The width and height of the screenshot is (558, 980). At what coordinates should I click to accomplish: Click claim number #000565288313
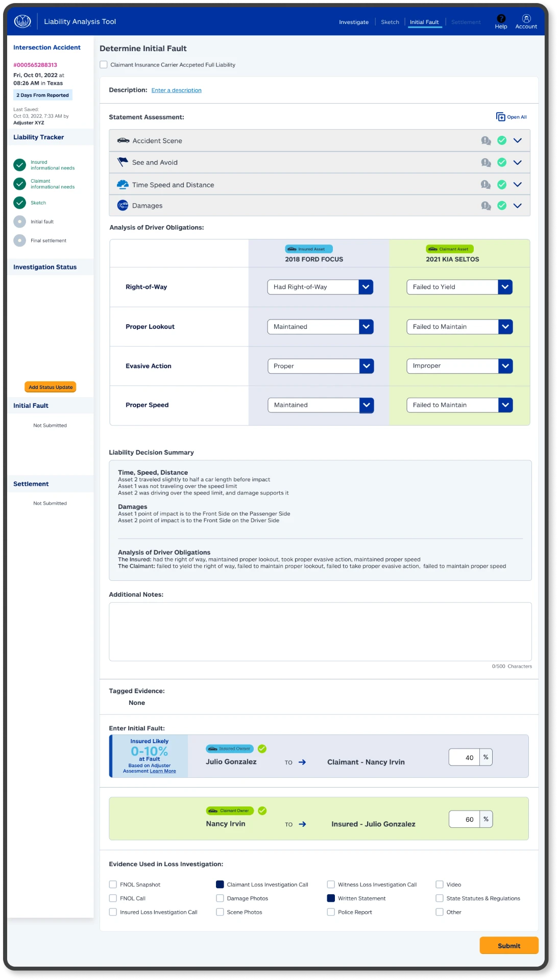[35, 65]
